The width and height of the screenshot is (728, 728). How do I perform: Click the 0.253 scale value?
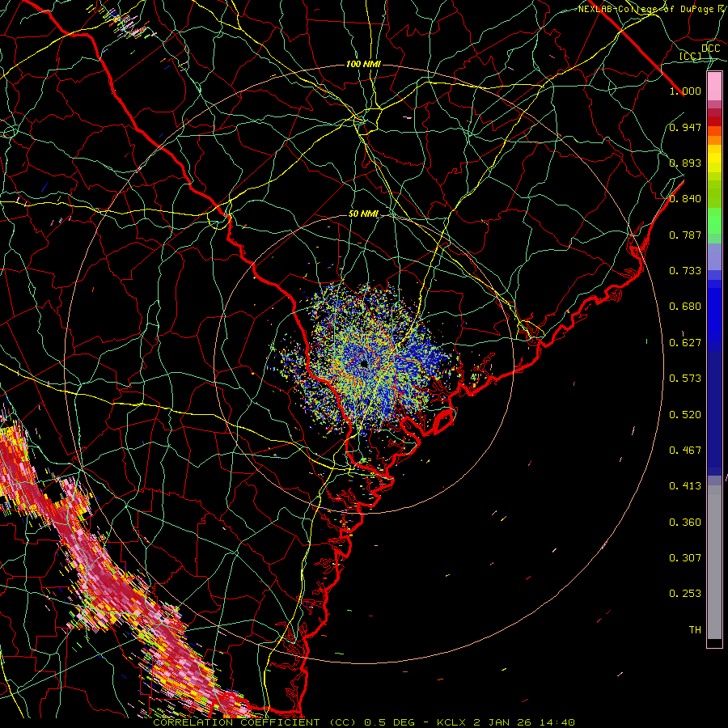[x=685, y=594]
